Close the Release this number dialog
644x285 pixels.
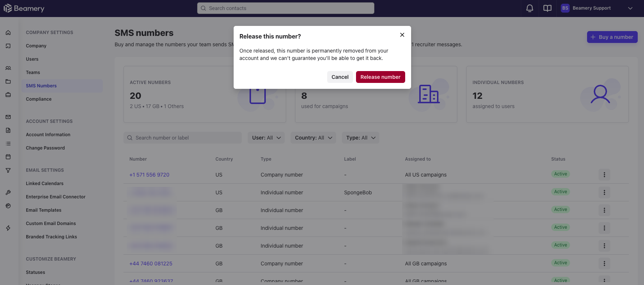[402, 35]
